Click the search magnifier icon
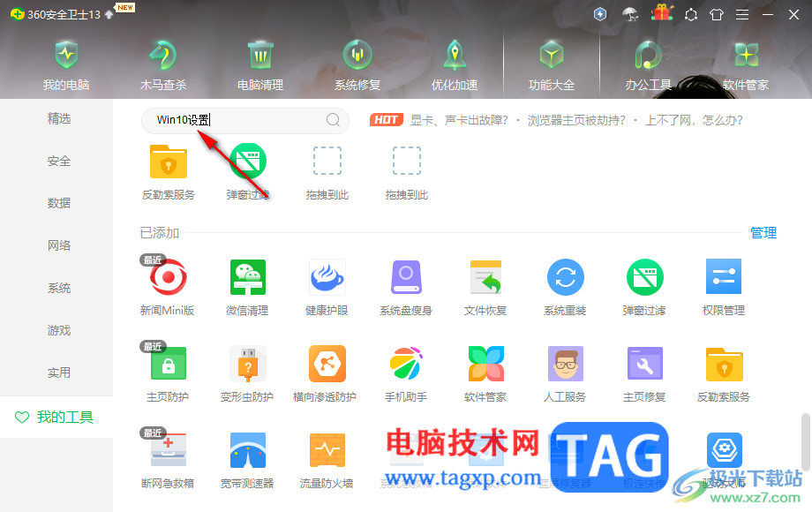 [x=333, y=120]
